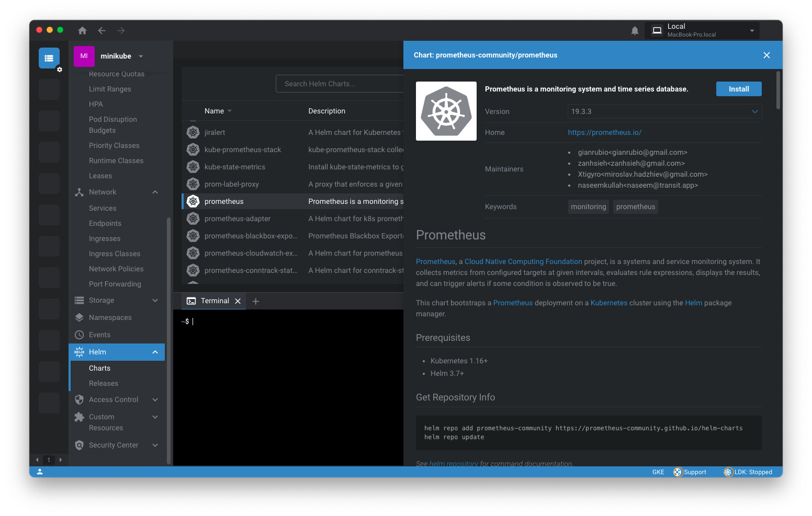
Task: Click the Search Helm Charts field
Action: (339, 84)
